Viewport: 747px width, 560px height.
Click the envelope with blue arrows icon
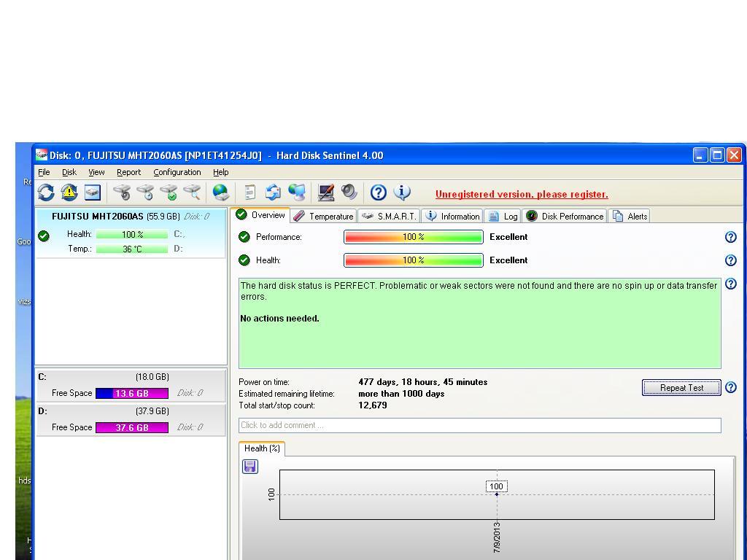coord(273,192)
